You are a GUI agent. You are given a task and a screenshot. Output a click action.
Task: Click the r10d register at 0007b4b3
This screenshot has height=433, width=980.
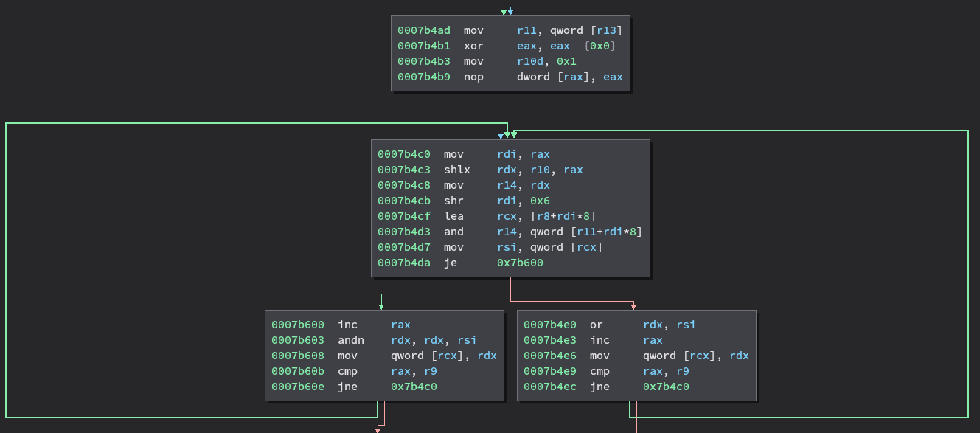(529, 61)
